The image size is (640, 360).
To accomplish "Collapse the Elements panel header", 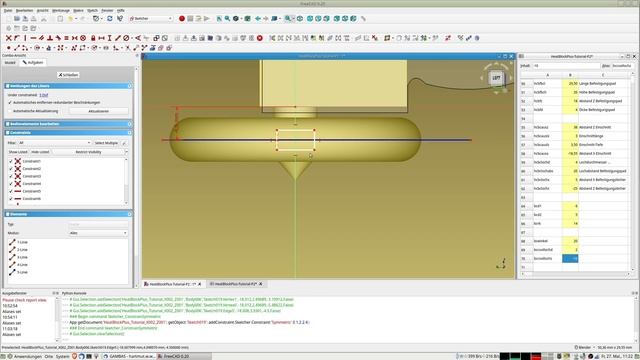I will (x=68, y=214).
